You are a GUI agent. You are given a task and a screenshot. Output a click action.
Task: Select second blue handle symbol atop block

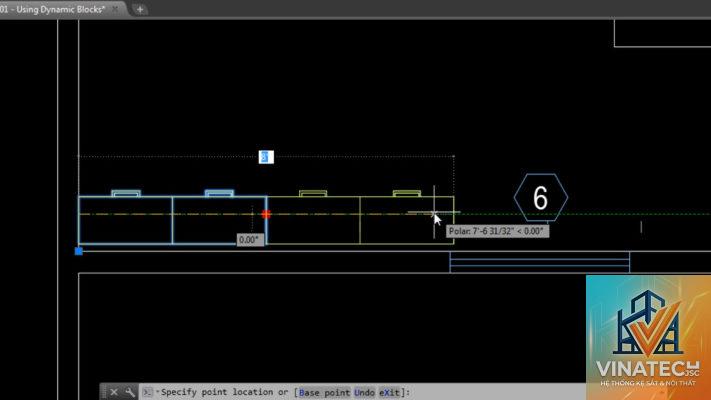point(219,193)
